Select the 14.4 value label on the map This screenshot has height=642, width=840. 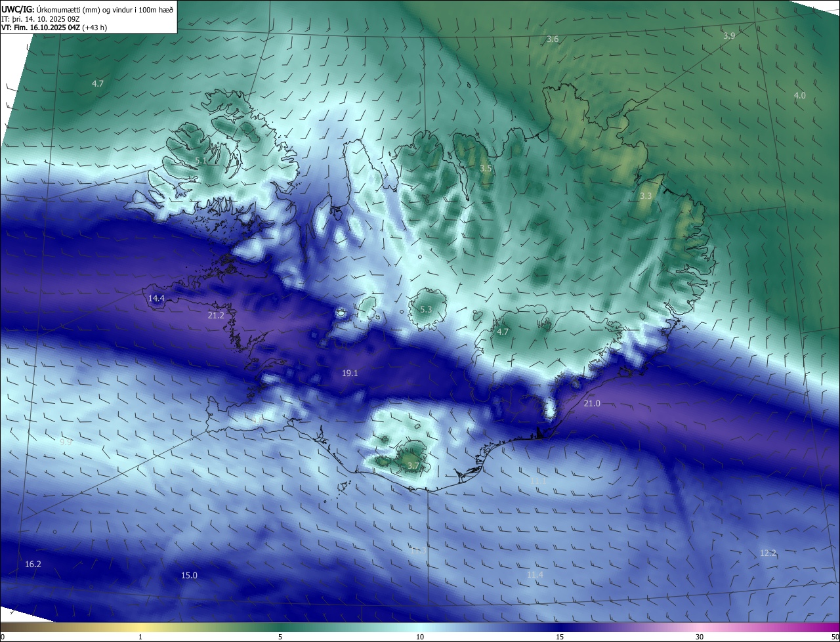pyautogui.click(x=156, y=299)
